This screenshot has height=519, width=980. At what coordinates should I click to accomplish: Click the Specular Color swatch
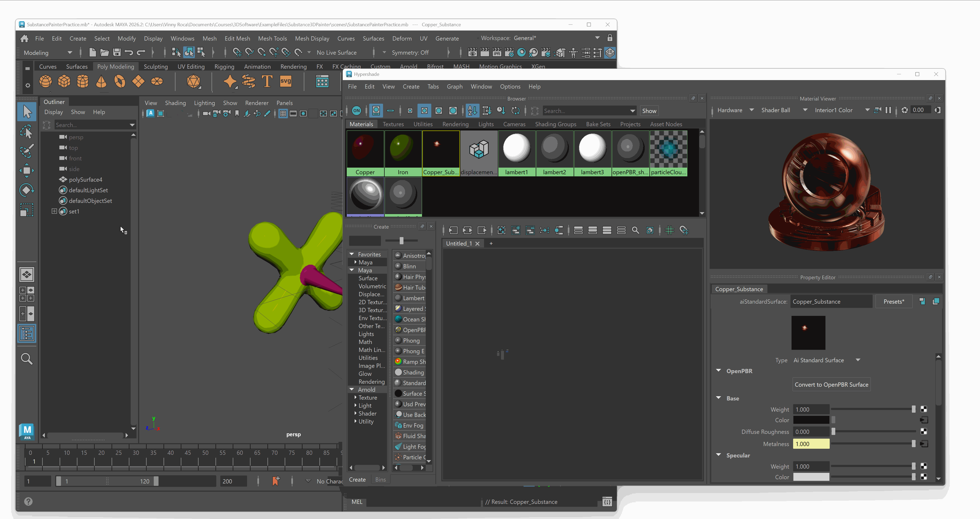coord(811,477)
